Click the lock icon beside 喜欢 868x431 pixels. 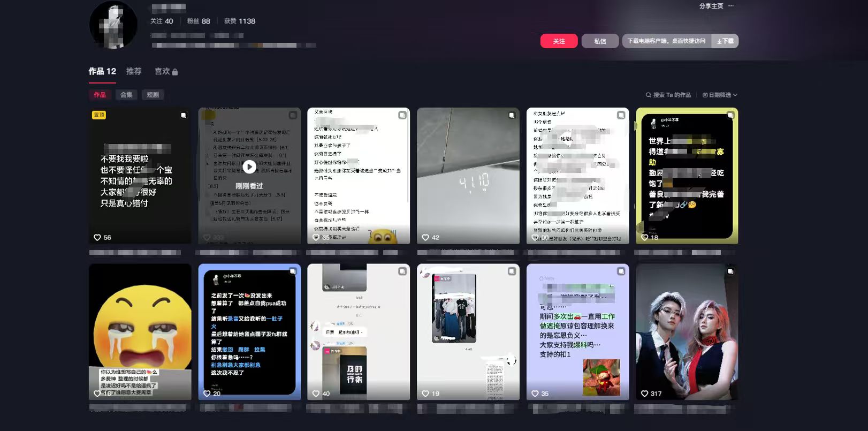click(x=175, y=72)
